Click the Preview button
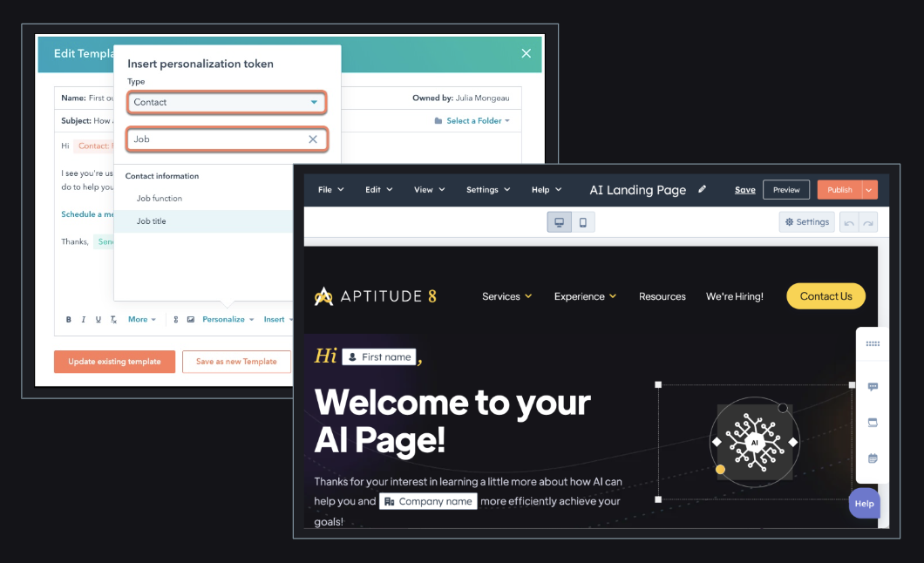The height and width of the screenshot is (563, 924). (786, 190)
